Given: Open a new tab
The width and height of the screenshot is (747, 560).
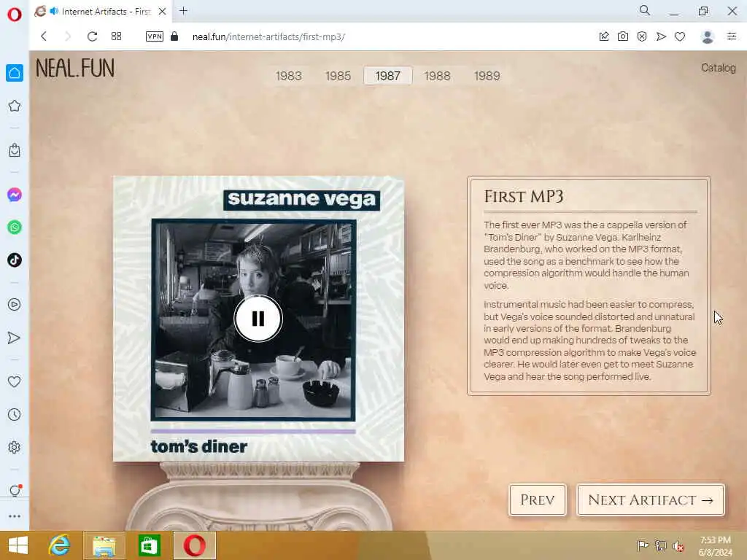Looking at the screenshot, I should point(183,11).
